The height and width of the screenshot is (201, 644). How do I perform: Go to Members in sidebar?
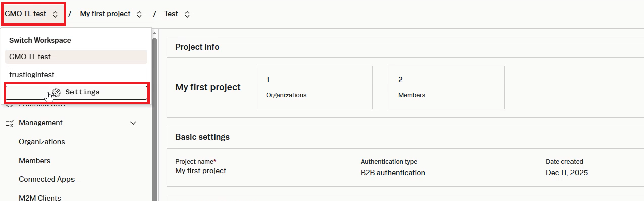34,161
